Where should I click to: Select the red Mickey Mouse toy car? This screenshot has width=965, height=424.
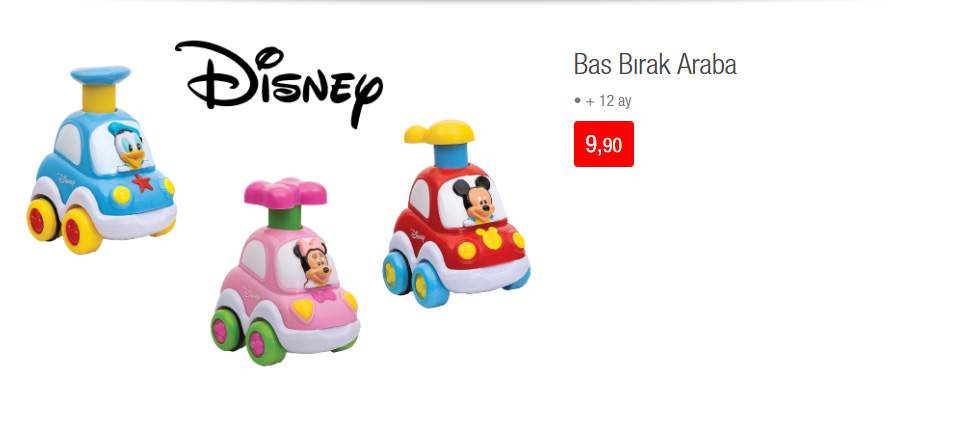[457, 214]
